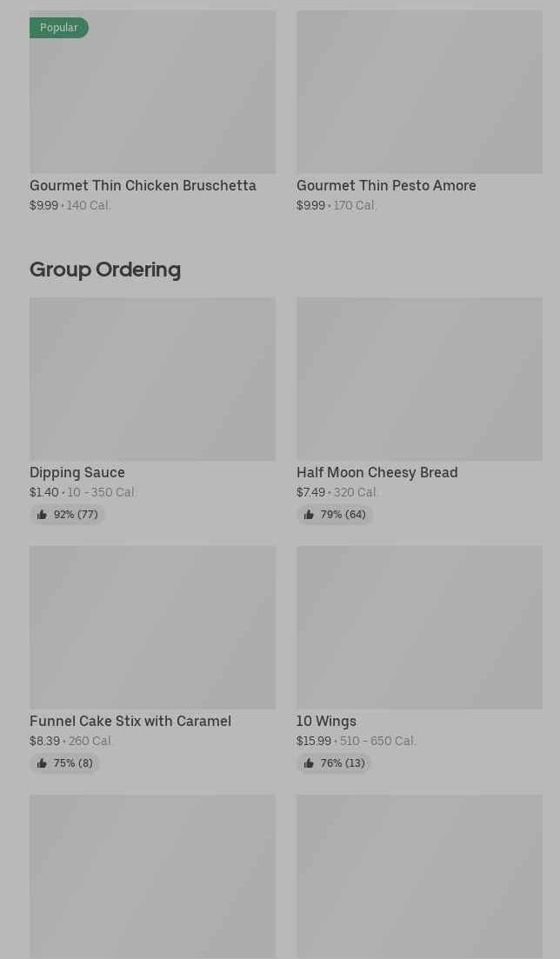Open Gourmet Thin Pesto Amore title
This screenshot has height=959, width=560.
click(x=386, y=185)
